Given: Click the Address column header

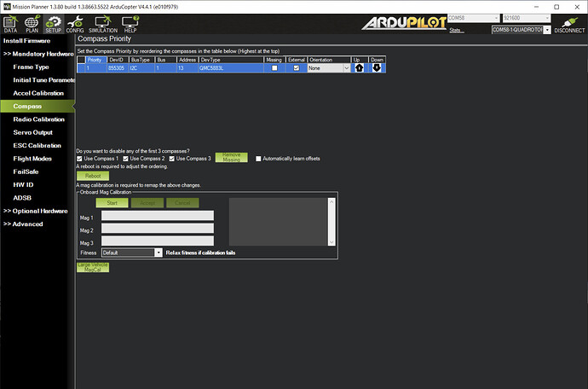Looking at the screenshot, I should 187,60.
